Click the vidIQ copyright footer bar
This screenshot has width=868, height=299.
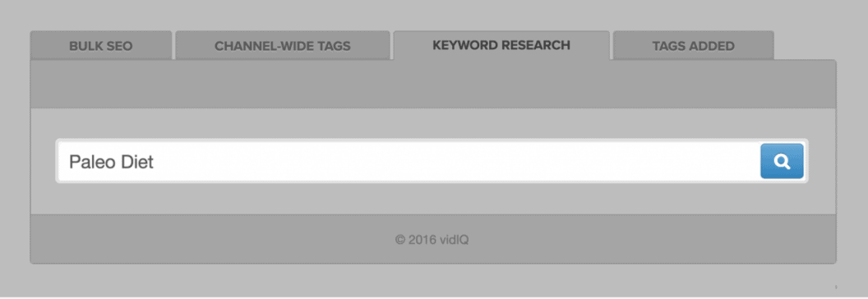pos(433,239)
